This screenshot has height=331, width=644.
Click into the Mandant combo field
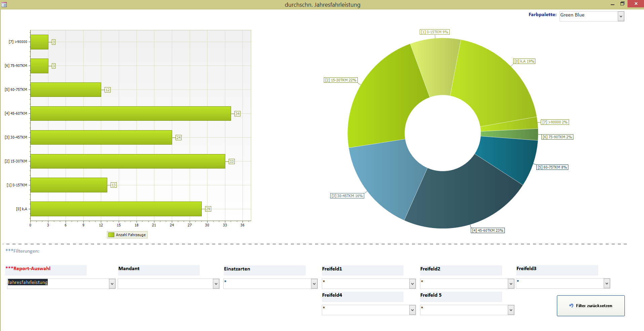[165, 284]
